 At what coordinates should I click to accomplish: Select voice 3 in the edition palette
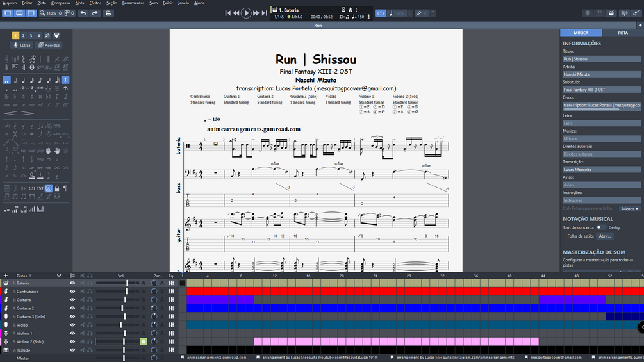coord(31,36)
